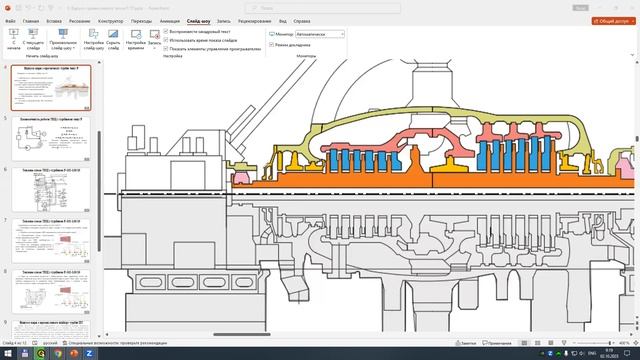This screenshot has height=360, width=640.
Task: Start slide show from beginning (С начала)
Action: coord(13,39)
